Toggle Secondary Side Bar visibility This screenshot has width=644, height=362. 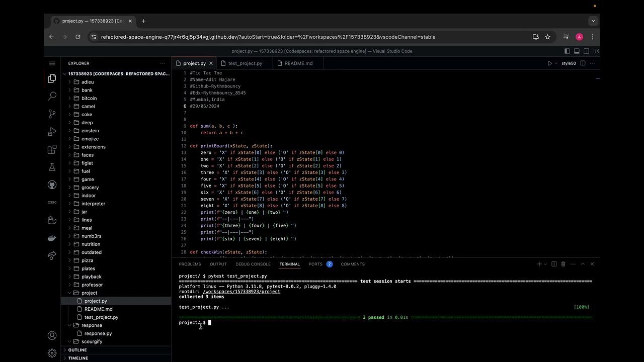587,51
